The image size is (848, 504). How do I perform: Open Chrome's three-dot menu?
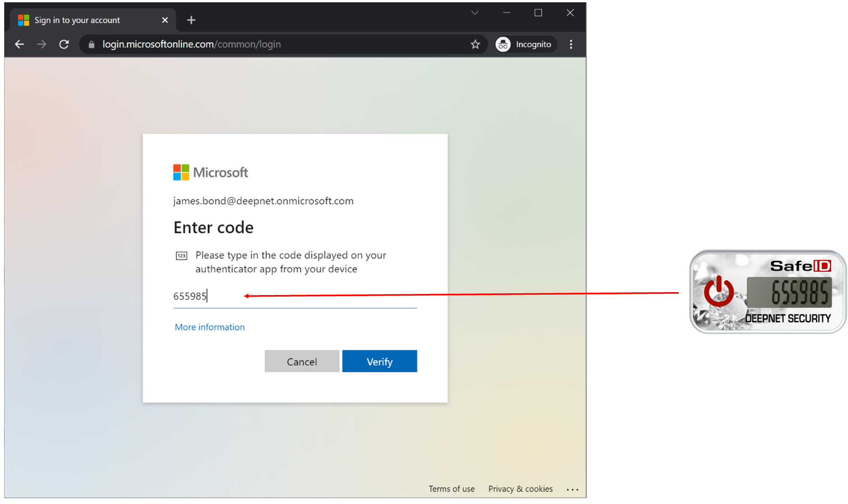click(x=571, y=44)
